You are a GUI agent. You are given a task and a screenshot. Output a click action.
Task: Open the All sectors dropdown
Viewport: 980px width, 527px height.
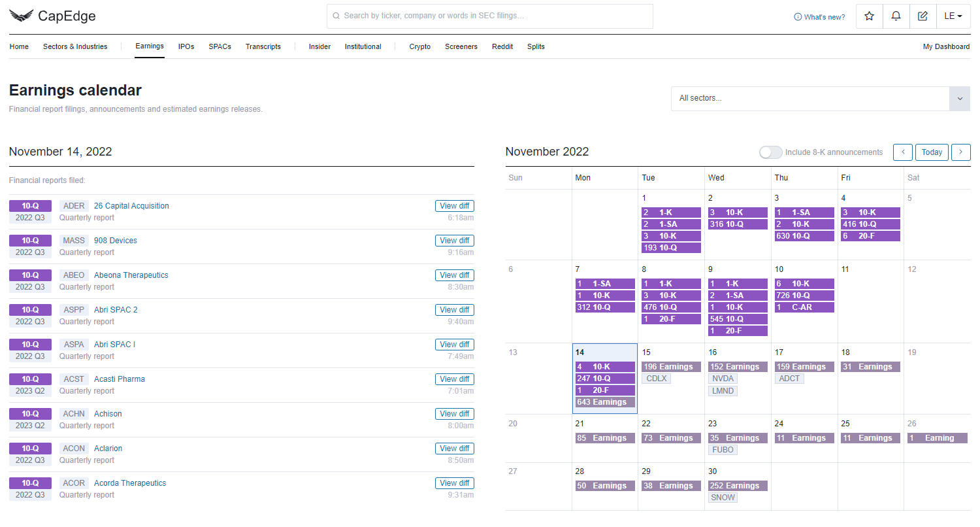[x=820, y=98]
